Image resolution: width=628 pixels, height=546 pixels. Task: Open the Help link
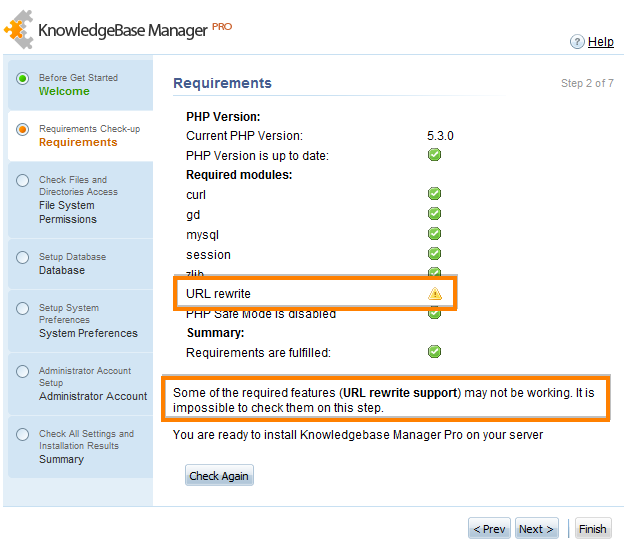pyautogui.click(x=600, y=42)
